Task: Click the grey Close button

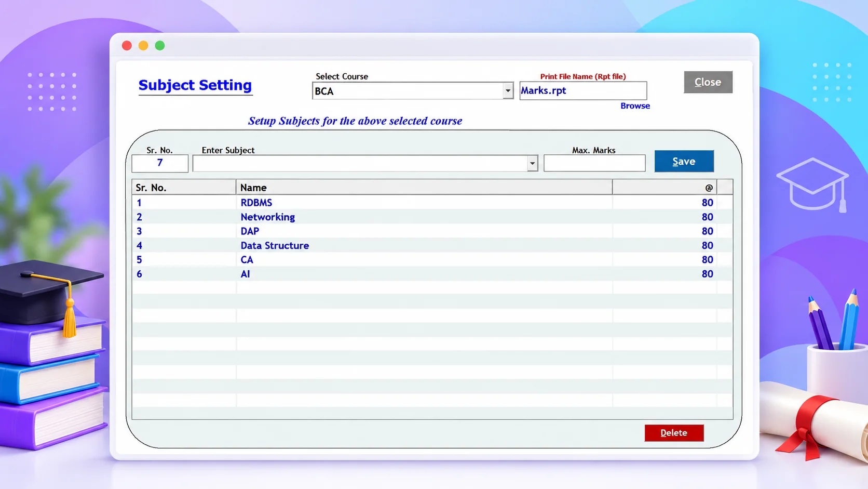Action: [708, 82]
